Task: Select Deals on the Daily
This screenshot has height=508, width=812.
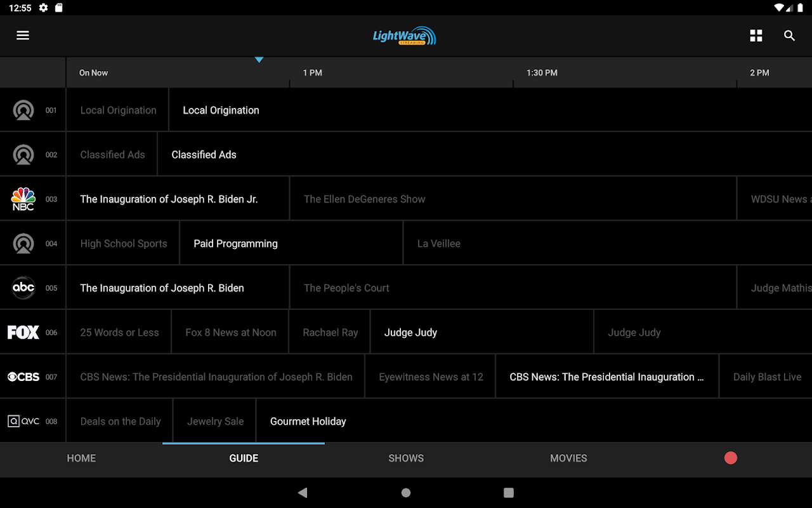Action: pos(120,422)
